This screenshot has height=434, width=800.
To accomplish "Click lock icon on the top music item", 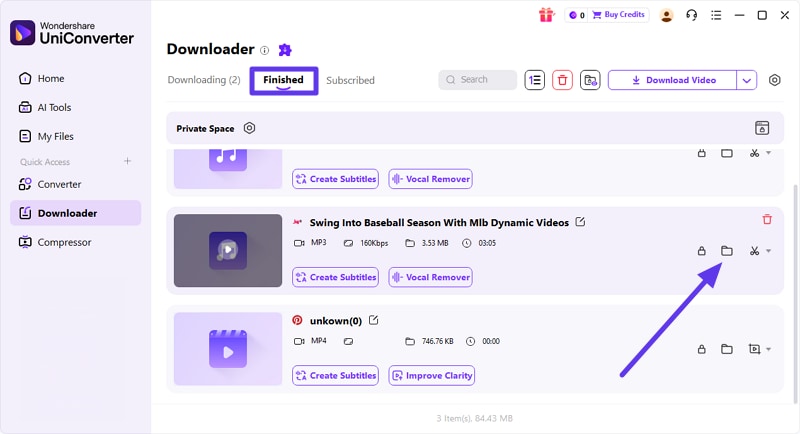I will click(x=702, y=153).
